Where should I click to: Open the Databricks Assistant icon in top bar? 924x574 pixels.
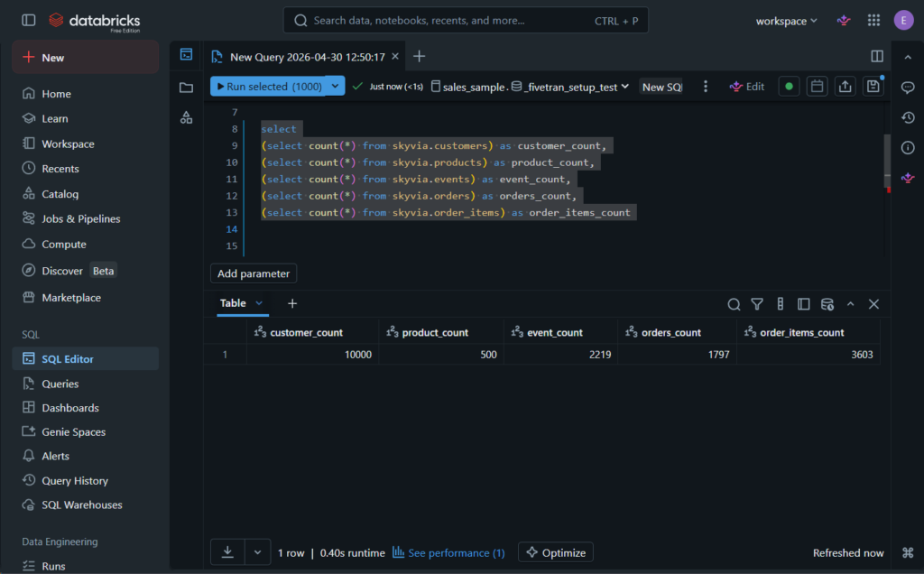coord(844,21)
